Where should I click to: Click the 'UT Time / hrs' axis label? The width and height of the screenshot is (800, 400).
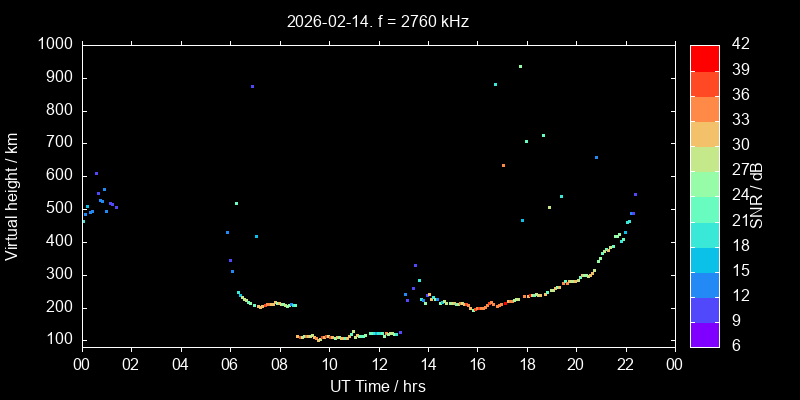point(378,385)
